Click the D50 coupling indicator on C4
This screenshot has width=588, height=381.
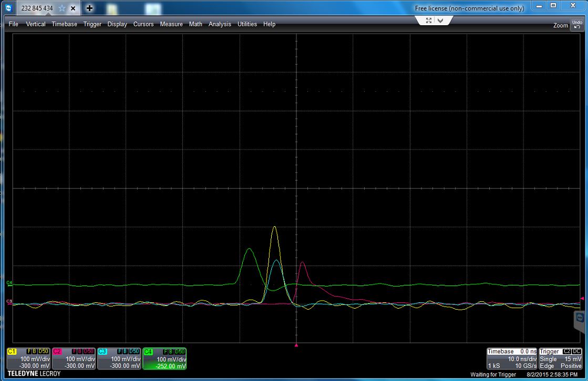180,352
